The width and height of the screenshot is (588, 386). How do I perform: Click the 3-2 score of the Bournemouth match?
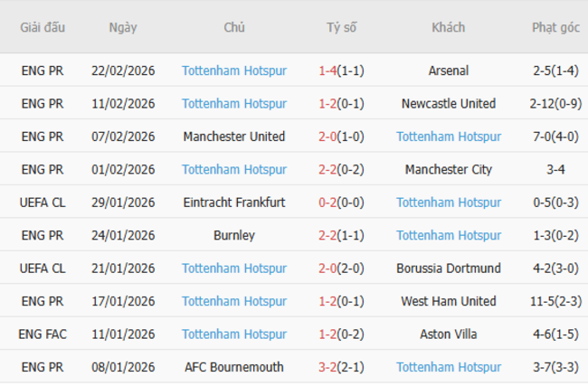coord(328,368)
